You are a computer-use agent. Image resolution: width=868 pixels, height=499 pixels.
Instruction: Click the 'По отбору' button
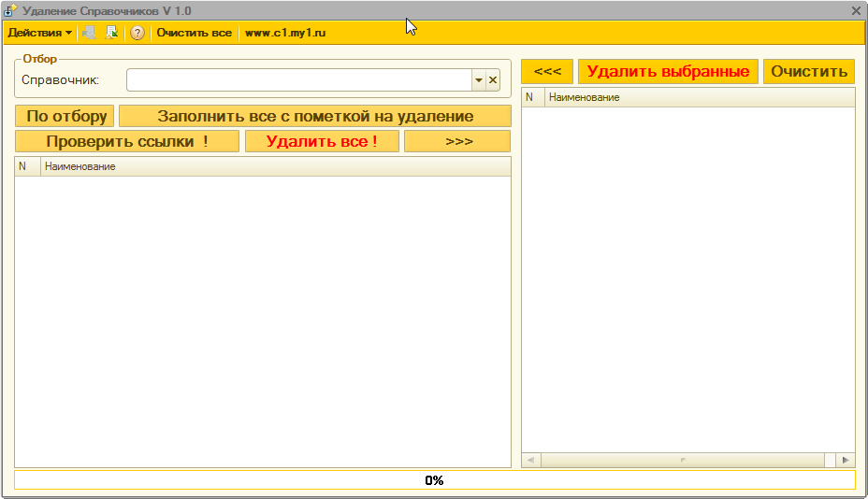point(65,116)
